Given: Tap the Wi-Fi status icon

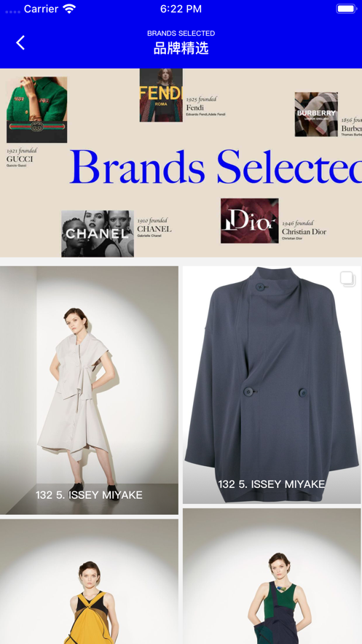Looking at the screenshot, I should [69, 9].
